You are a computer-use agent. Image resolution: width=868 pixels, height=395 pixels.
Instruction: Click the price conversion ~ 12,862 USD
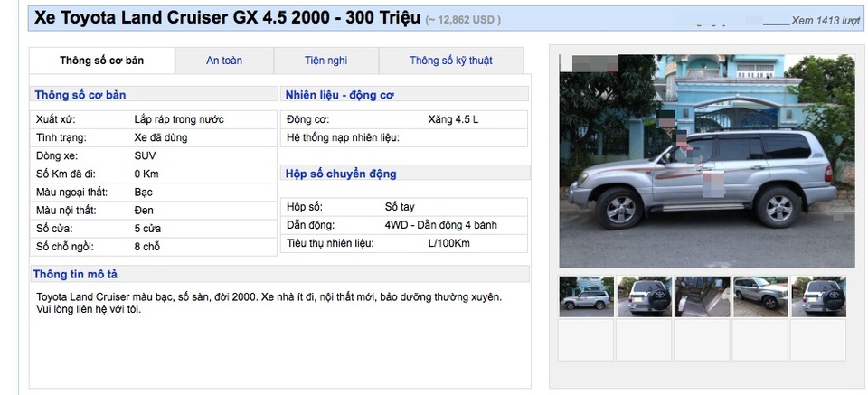(463, 20)
